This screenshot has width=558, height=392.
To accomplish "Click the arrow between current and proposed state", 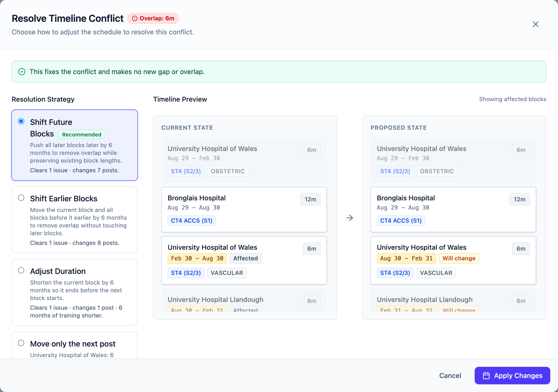I will 349,218.
